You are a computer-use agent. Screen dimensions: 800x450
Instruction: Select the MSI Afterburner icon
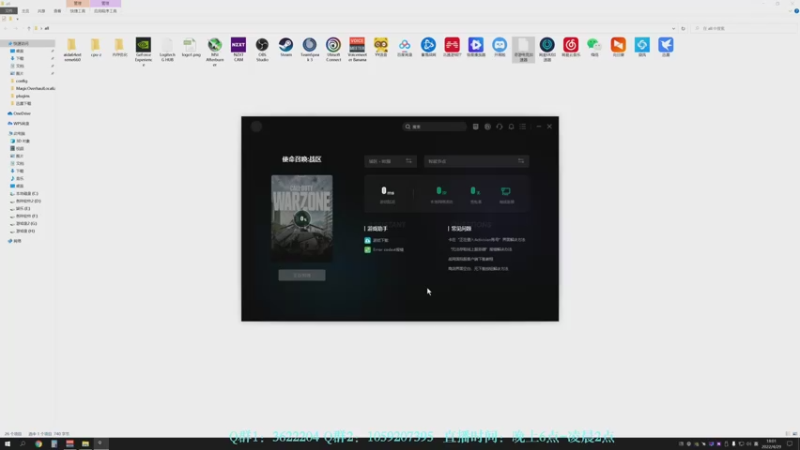pos(215,51)
